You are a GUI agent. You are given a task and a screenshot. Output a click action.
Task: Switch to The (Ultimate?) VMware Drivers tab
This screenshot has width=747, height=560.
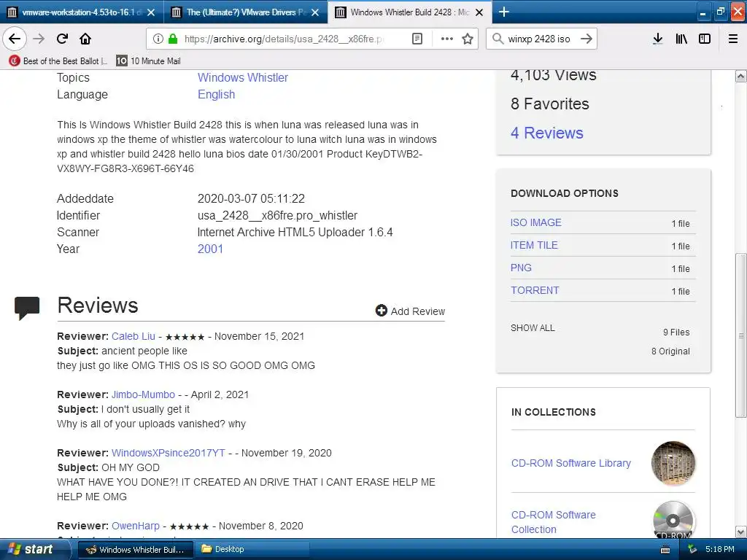(246, 12)
